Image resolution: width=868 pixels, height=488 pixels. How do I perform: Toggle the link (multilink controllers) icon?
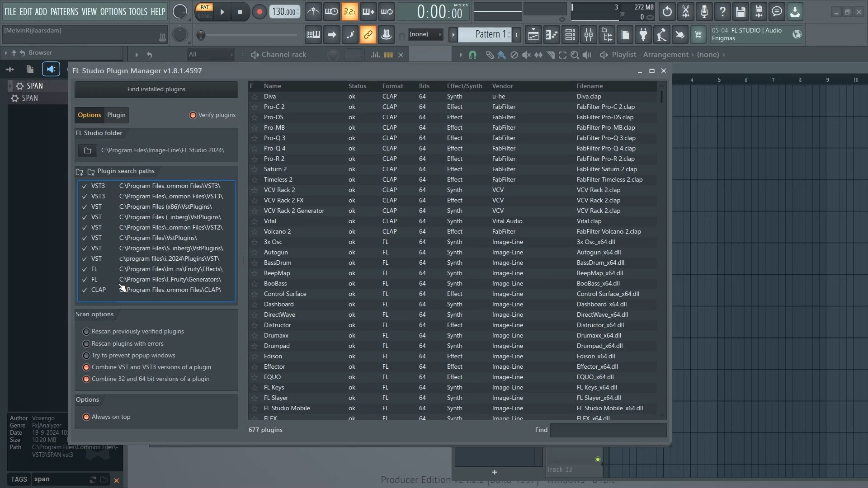(368, 35)
